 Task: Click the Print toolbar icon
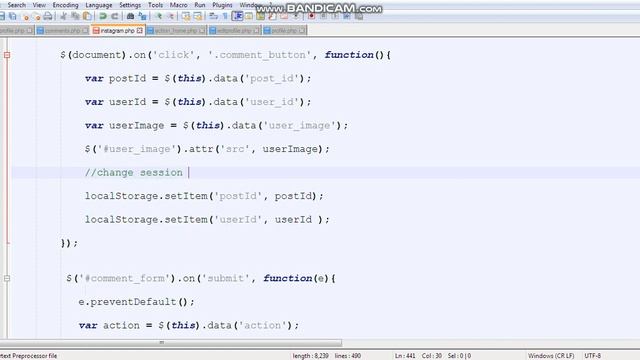click(48, 16)
